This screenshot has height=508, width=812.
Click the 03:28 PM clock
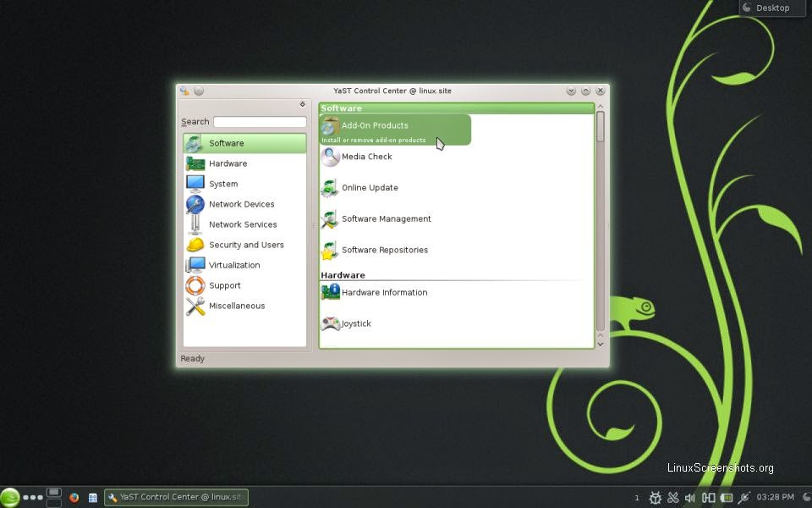[x=776, y=497]
